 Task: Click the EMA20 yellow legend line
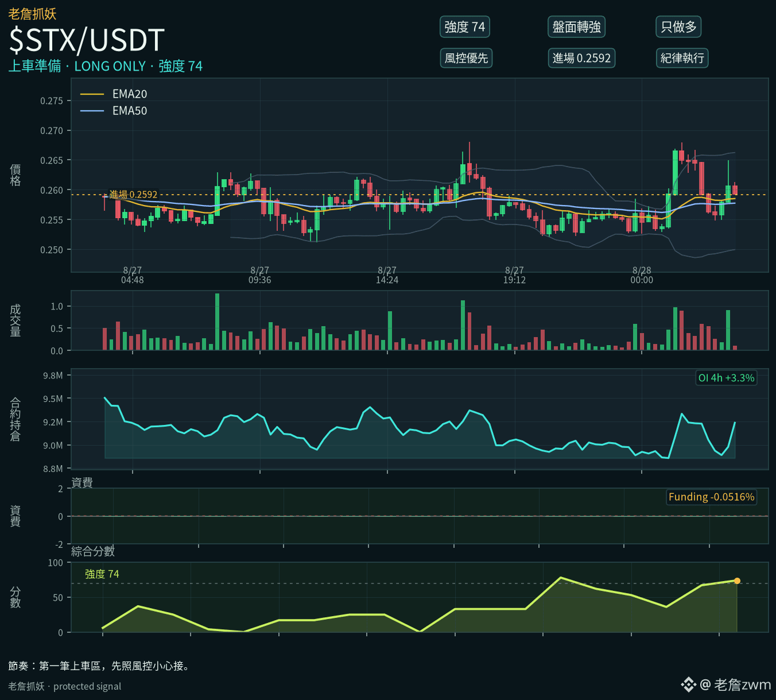(92, 94)
